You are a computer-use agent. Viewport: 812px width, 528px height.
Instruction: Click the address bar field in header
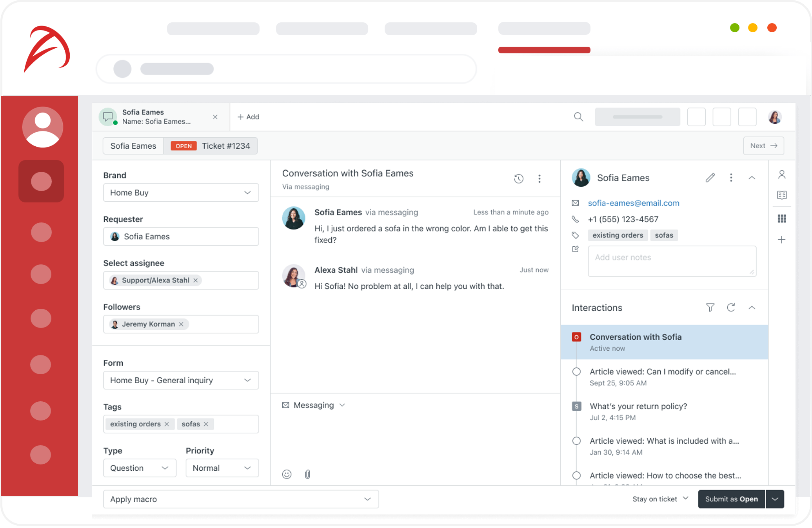point(286,69)
